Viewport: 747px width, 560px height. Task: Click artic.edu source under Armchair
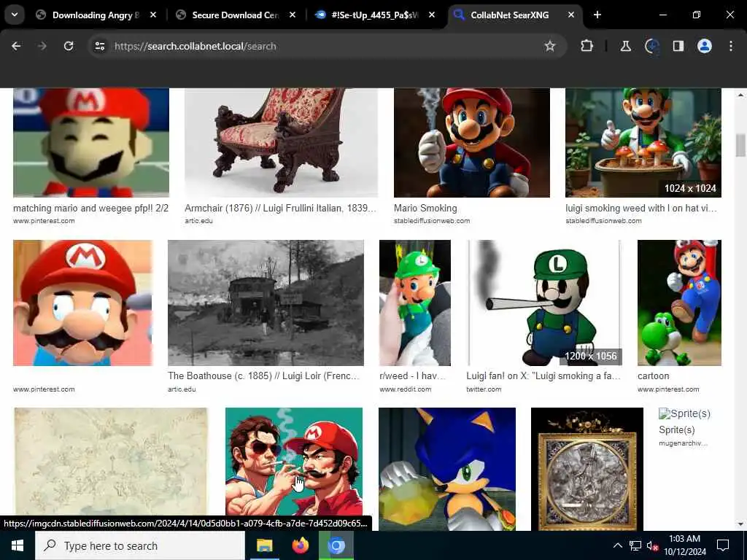pos(198,221)
